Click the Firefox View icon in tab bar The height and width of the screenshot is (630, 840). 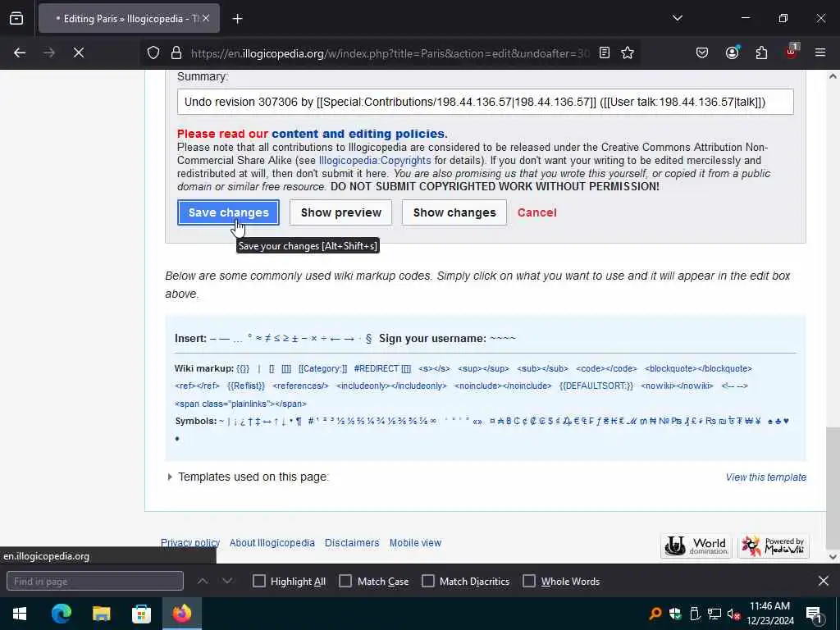[16, 19]
